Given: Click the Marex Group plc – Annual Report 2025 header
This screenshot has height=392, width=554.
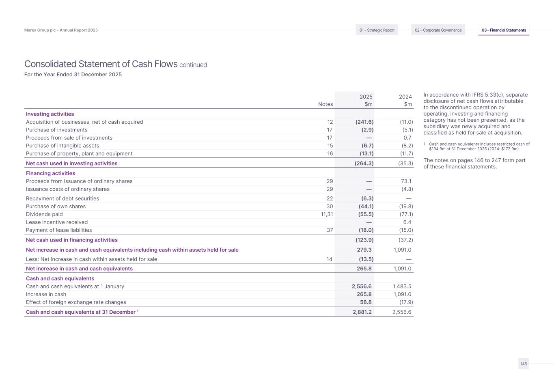Looking at the screenshot, I should [x=61, y=30].
